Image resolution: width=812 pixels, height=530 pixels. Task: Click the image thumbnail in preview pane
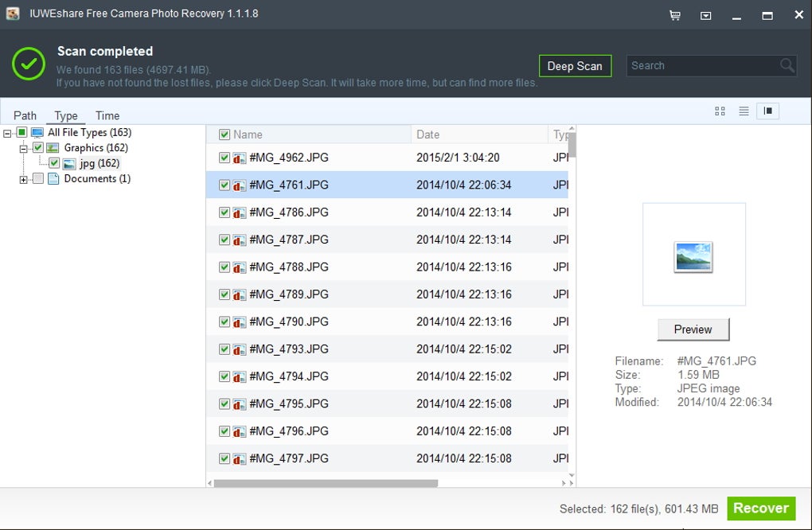point(693,256)
